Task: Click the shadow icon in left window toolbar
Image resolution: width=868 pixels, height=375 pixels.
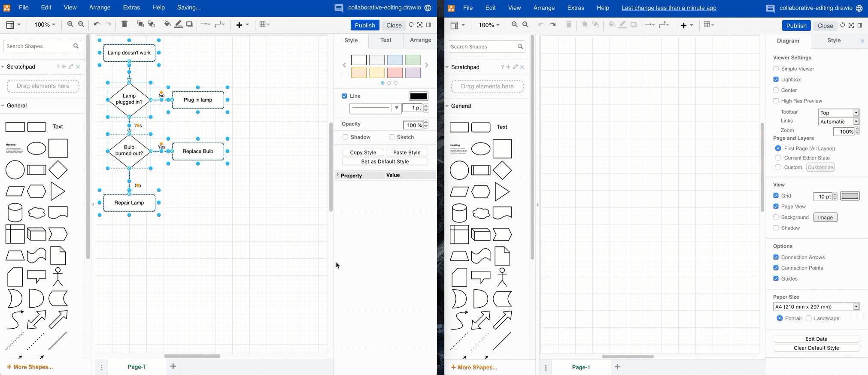Action: pyautogui.click(x=189, y=24)
